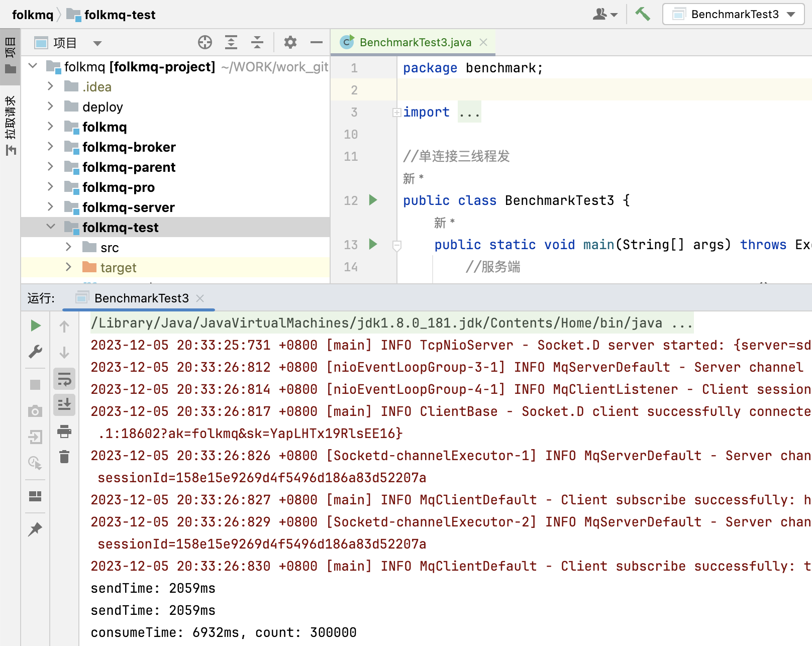Click the Collapse All icon in project panel
Screen dimensions: 812x646
point(257,43)
